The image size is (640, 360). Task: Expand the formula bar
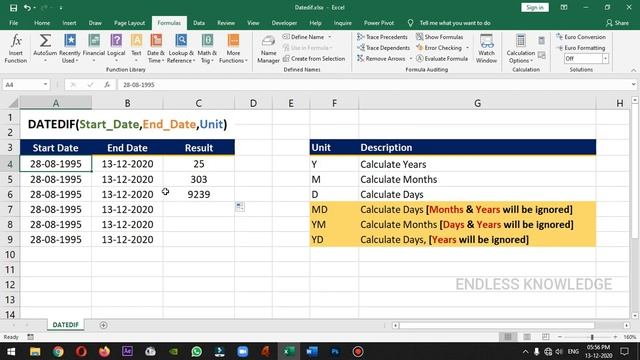click(633, 84)
